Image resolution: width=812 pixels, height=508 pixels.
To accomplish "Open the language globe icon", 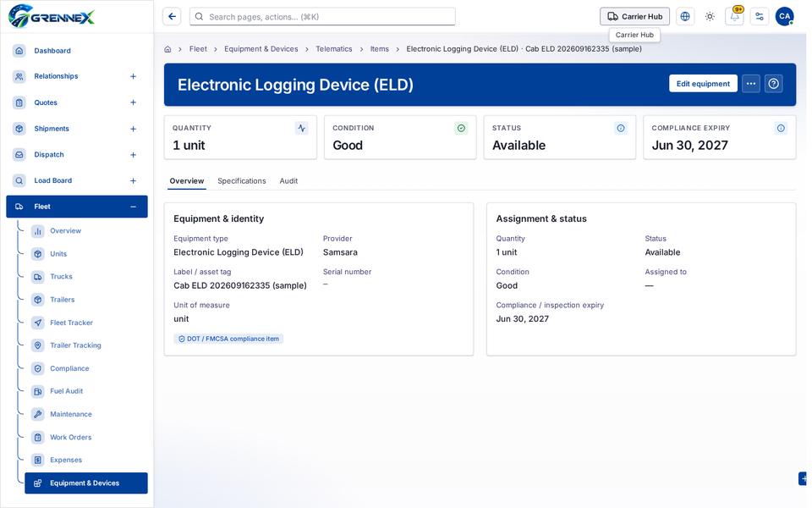I will (684, 17).
